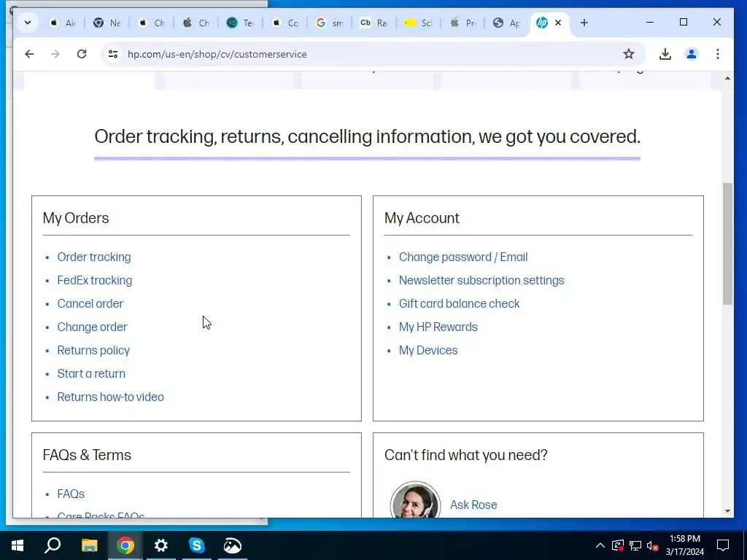747x560 pixels.
Task: Open Cancel order link
Action: [x=90, y=304]
